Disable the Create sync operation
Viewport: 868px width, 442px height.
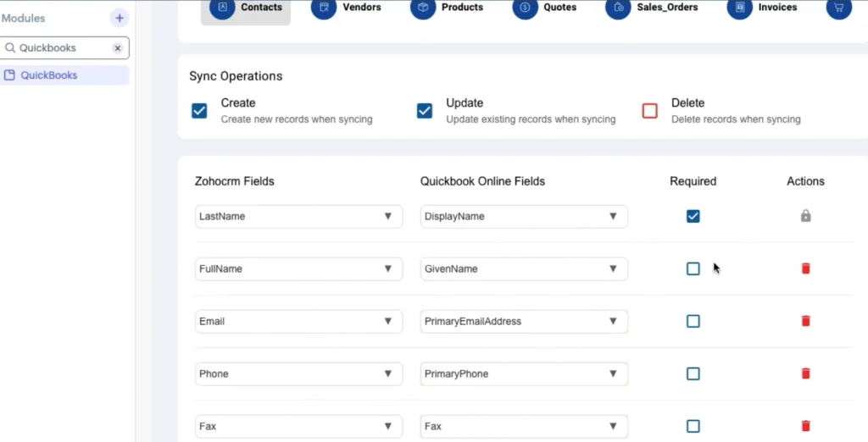[x=199, y=111]
